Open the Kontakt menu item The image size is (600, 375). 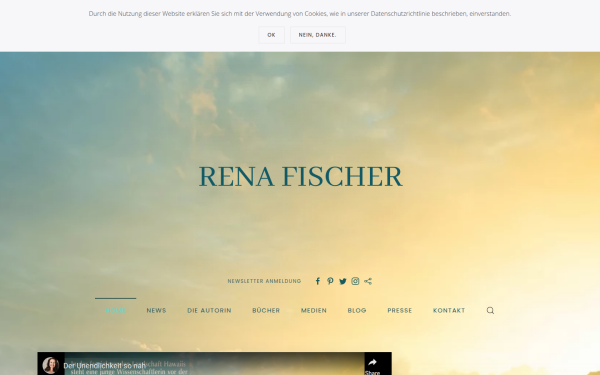click(x=449, y=310)
